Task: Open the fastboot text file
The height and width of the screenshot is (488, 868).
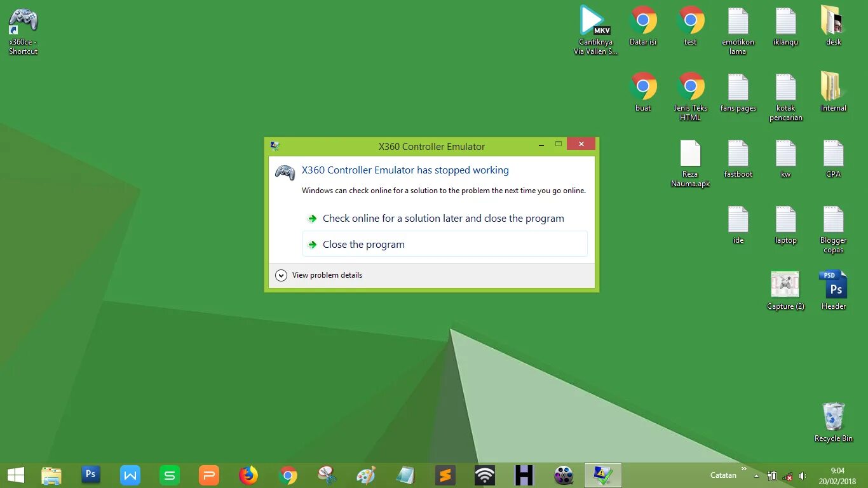Action: point(738,159)
